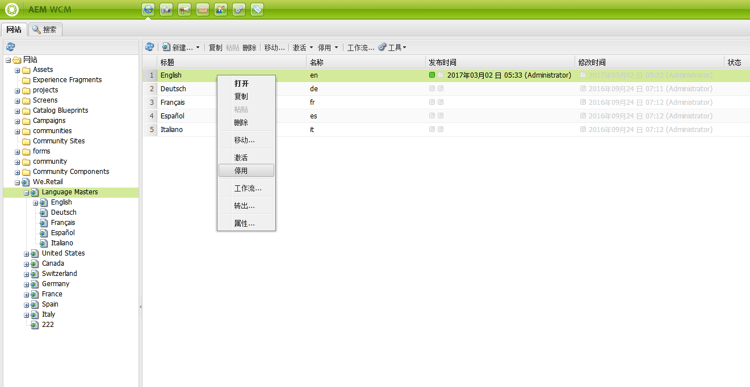
Task: Refresh the page list grid
Action: click(150, 47)
